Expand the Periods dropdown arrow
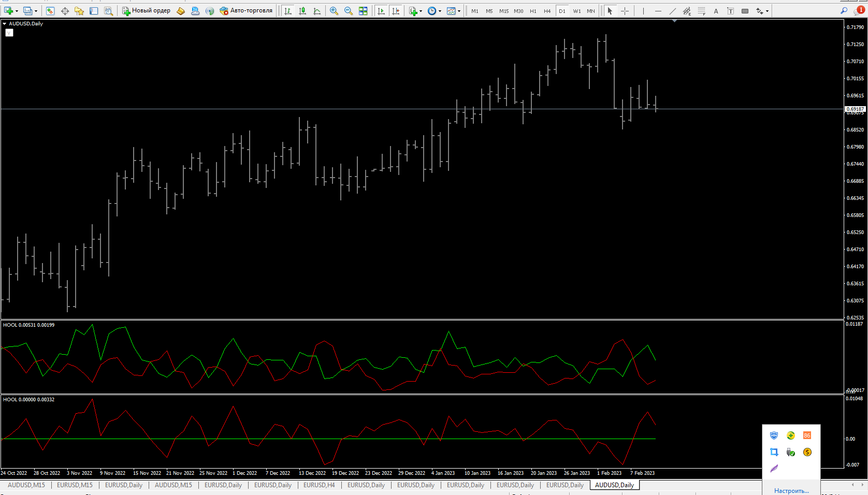This screenshot has height=495, width=868. tap(440, 11)
